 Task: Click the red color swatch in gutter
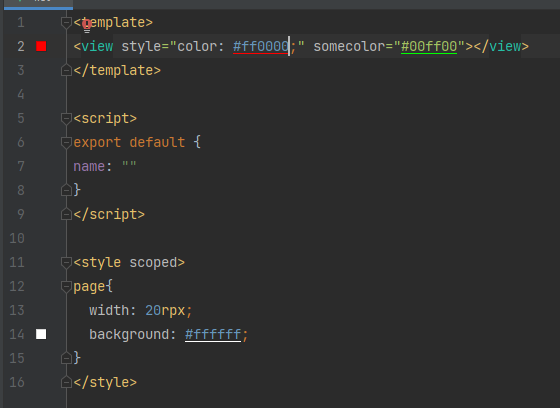(41, 46)
